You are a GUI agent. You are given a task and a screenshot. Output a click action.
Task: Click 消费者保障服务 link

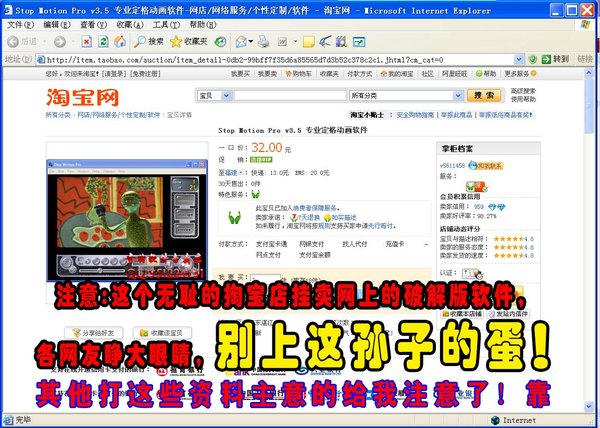315,208
